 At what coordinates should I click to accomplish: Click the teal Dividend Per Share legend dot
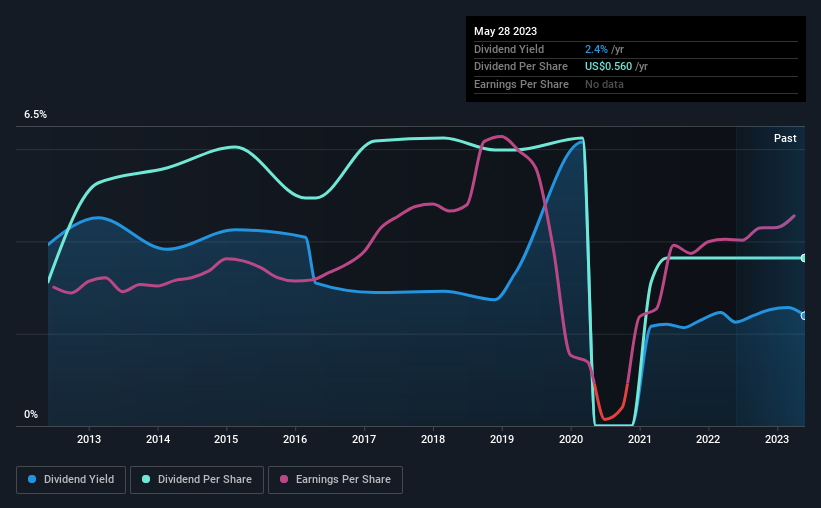[x=146, y=479]
